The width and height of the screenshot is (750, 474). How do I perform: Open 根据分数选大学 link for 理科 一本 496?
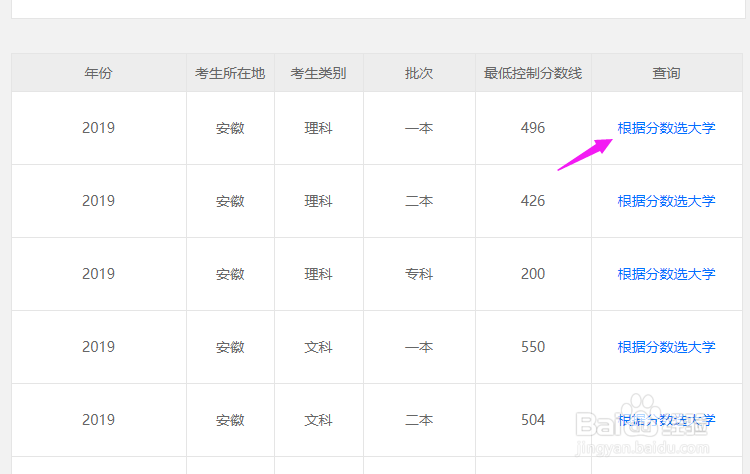(x=666, y=128)
